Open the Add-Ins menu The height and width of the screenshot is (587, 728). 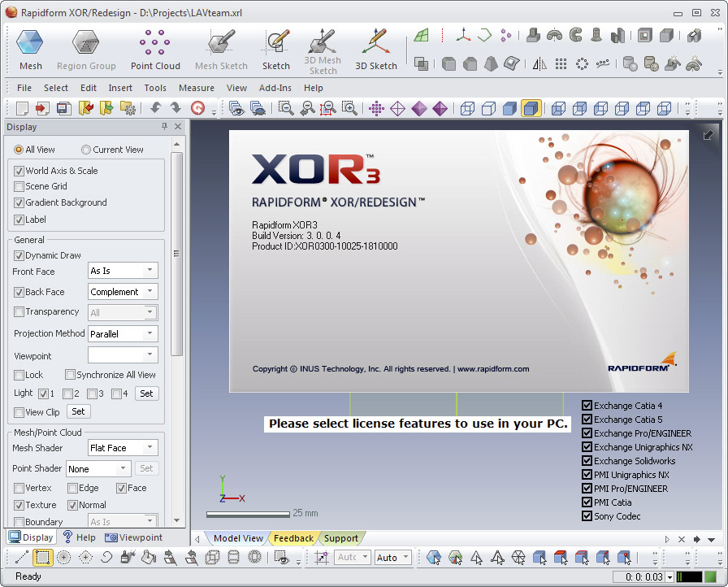[275, 88]
